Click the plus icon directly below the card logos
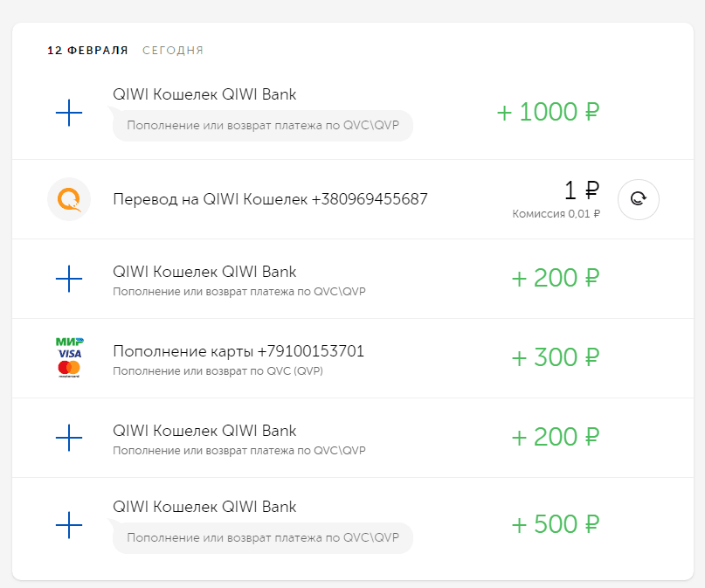The height and width of the screenshot is (588, 705). pos(69,437)
